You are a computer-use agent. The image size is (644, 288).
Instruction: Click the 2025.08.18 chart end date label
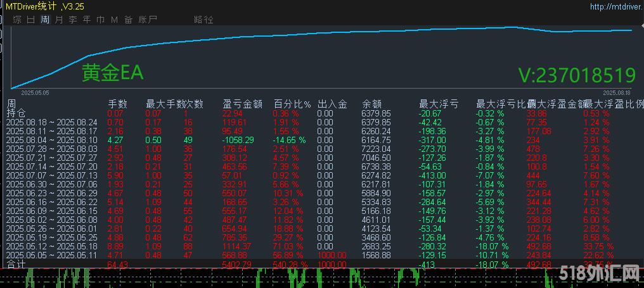coord(617,93)
